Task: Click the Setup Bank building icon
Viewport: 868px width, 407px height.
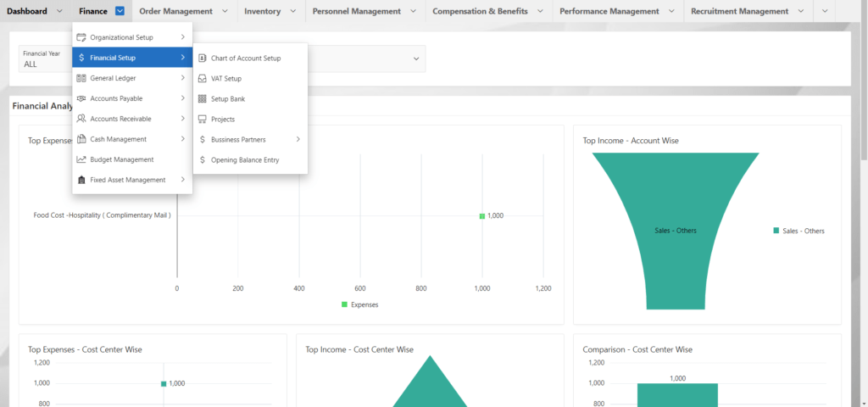Action: [203, 99]
